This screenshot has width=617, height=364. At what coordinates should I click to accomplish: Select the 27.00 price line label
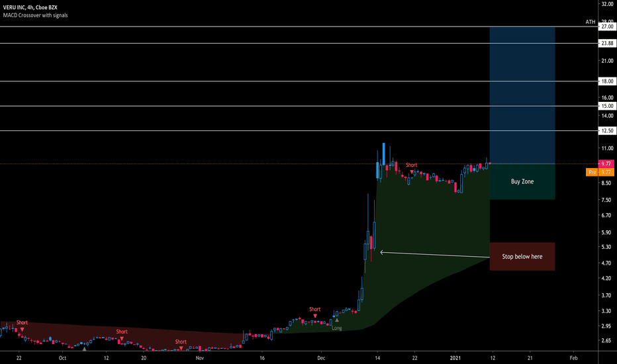(x=607, y=26)
